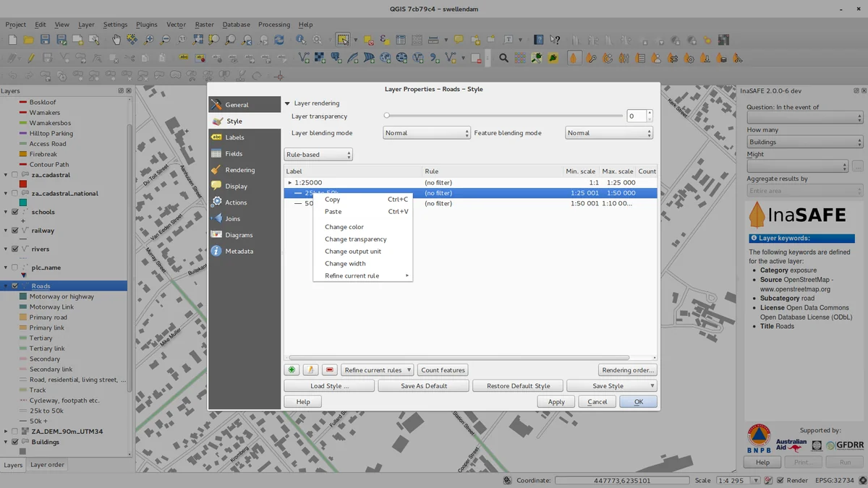
Task: Open the Layer blending mode dropdown
Action: click(x=426, y=133)
